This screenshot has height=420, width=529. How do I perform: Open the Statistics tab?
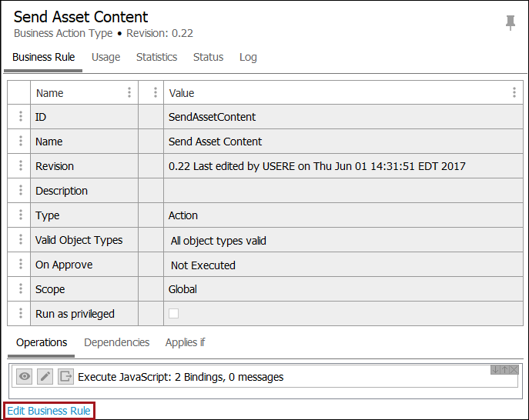(156, 58)
